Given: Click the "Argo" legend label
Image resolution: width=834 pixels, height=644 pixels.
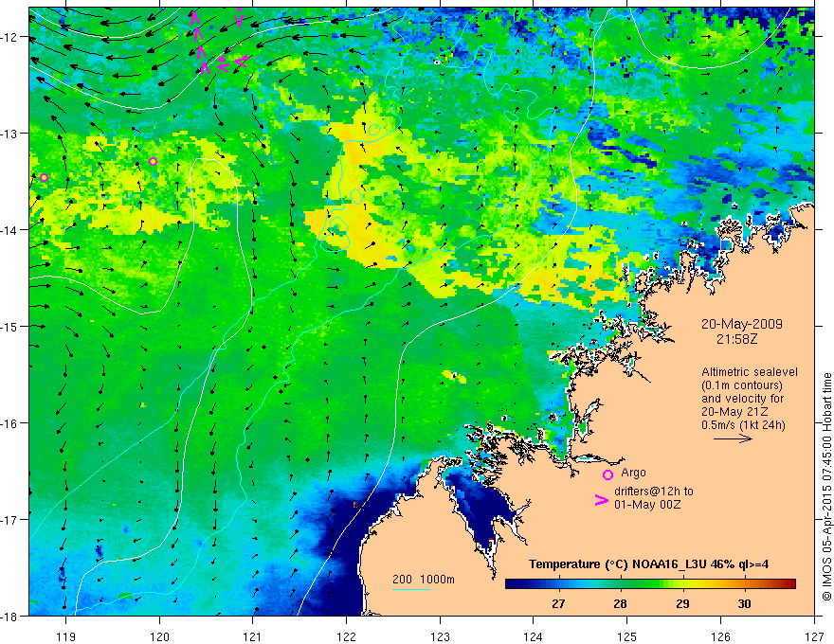Looking at the screenshot, I should [633, 473].
